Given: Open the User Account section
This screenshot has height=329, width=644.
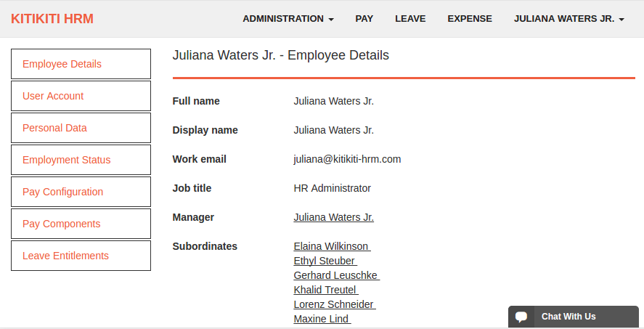Looking at the screenshot, I should coord(81,96).
